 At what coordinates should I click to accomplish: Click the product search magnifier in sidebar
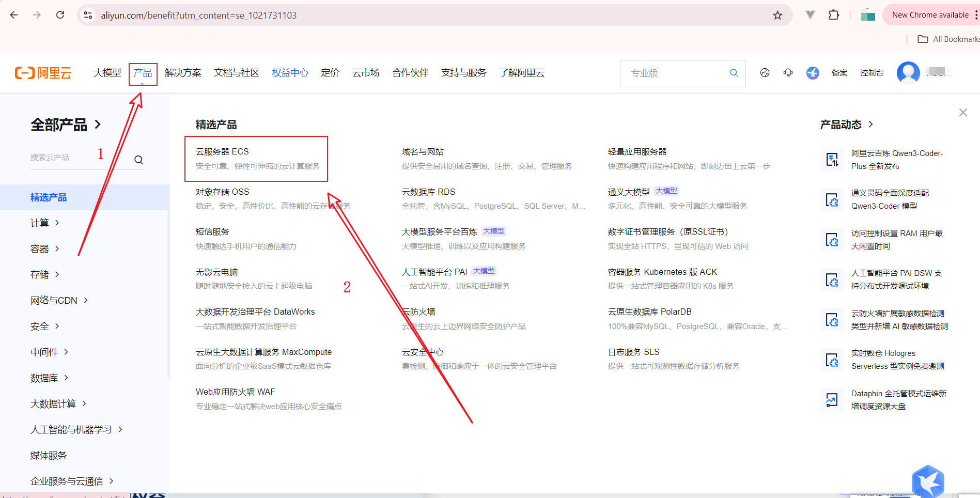pyautogui.click(x=138, y=160)
